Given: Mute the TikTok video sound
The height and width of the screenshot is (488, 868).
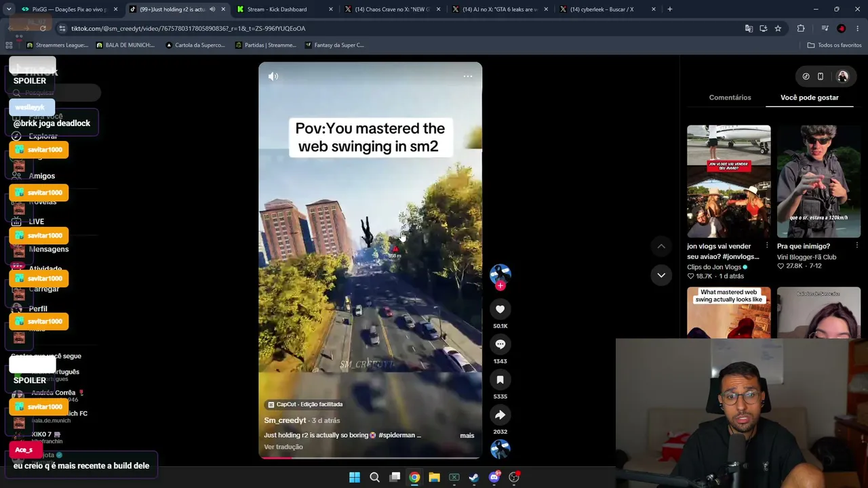Looking at the screenshot, I should 273,77.
